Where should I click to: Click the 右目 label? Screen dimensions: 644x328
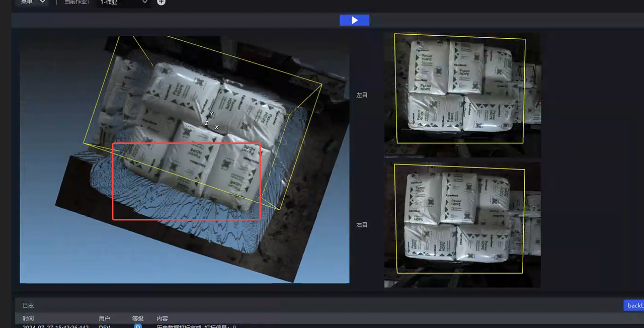362,225
